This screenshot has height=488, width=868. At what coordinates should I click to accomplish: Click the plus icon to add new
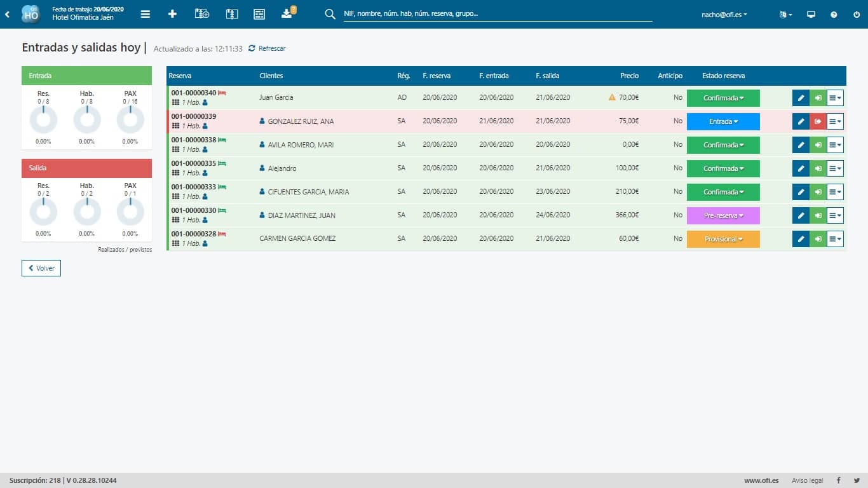pos(172,14)
